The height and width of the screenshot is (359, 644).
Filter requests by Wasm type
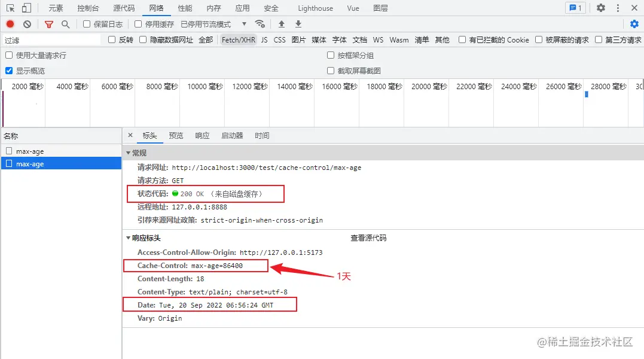(x=399, y=40)
